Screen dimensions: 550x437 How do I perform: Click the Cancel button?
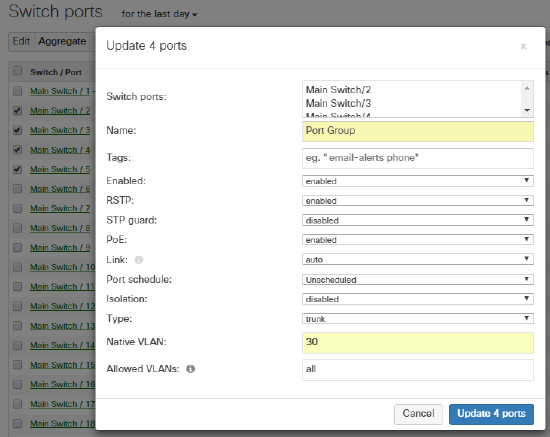tap(418, 414)
